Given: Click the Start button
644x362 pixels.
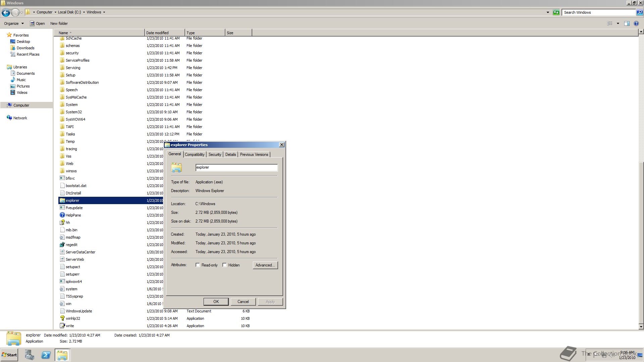Looking at the screenshot, I should pyautogui.click(x=9, y=355).
